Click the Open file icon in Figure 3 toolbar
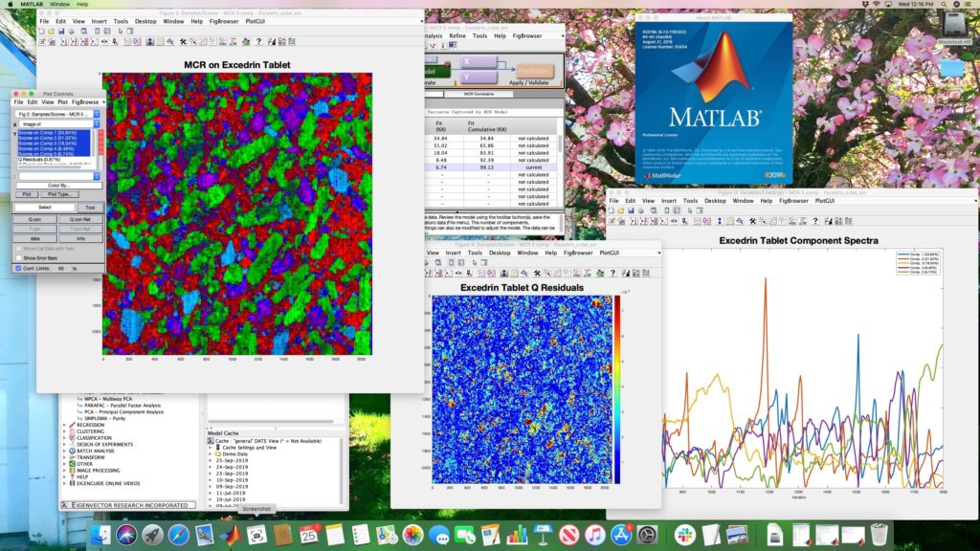Viewport: 980px width, 551px height. [x=621, y=210]
